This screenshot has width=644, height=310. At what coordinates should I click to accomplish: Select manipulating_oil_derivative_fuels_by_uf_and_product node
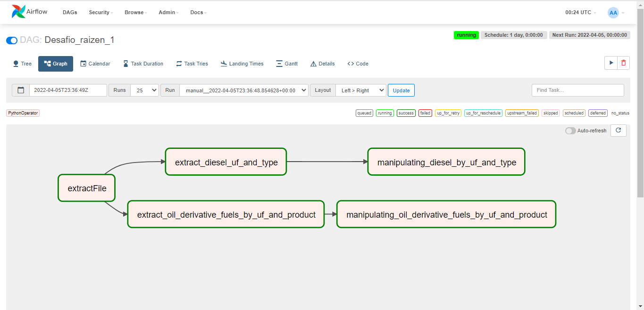446,214
